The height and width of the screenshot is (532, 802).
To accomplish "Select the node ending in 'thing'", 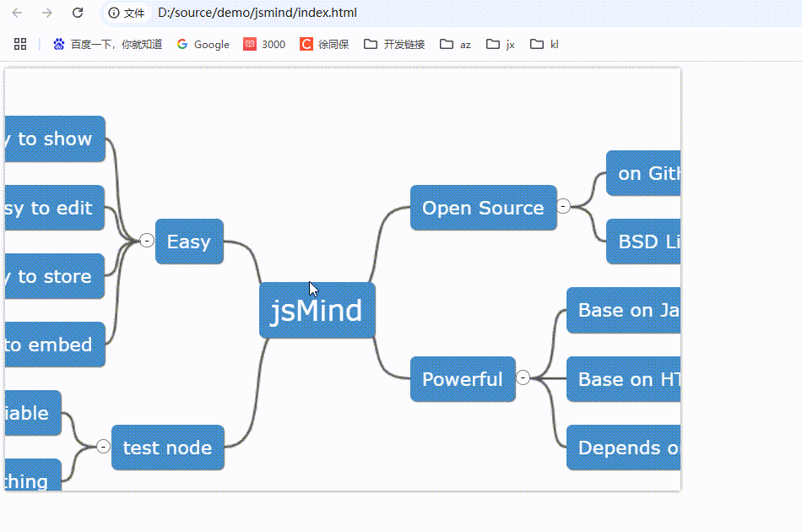I will pyautogui.click(x=33, y=475).
